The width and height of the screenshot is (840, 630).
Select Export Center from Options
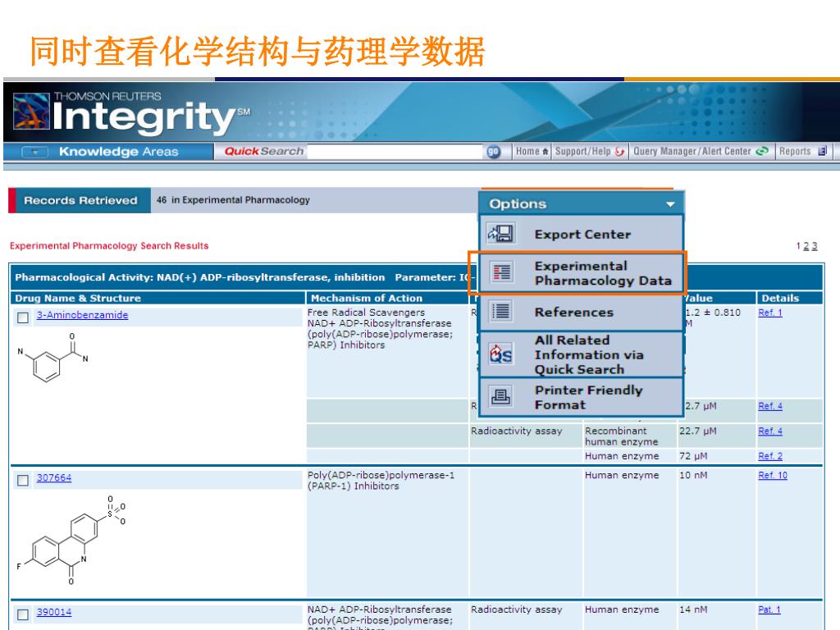(x=582, y=234)
